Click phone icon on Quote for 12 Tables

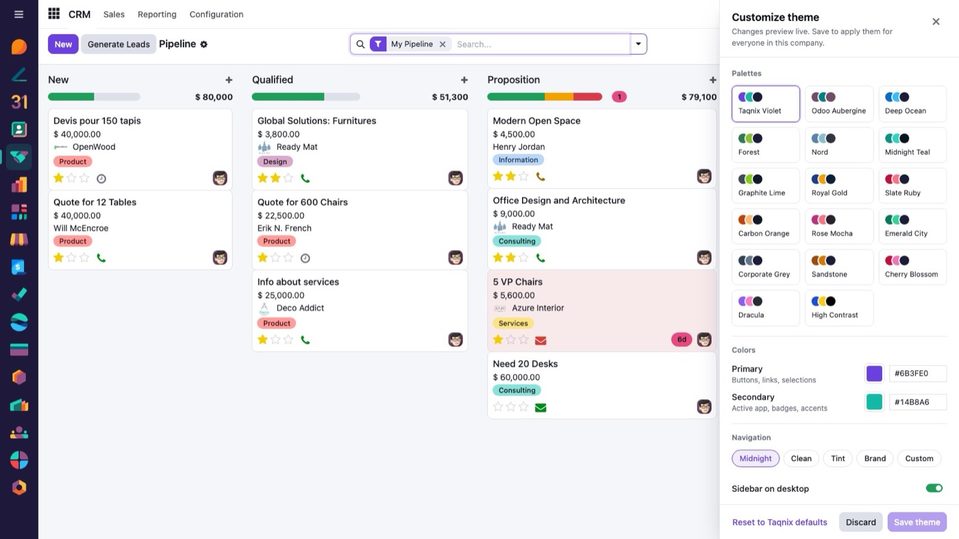tap(102, 258)
